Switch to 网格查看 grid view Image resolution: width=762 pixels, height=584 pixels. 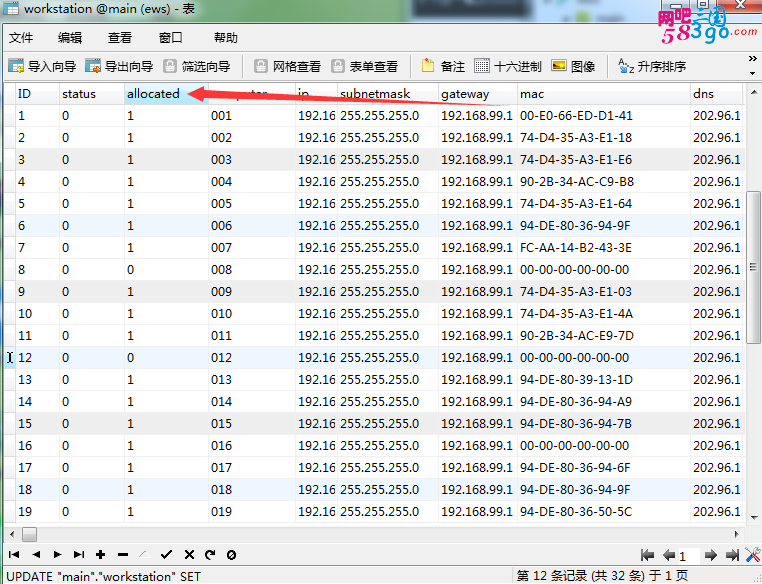pos(287,67)
